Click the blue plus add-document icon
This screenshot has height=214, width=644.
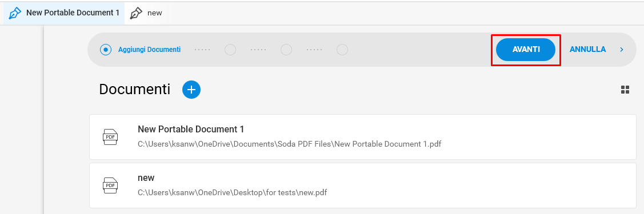coord(191,90)
